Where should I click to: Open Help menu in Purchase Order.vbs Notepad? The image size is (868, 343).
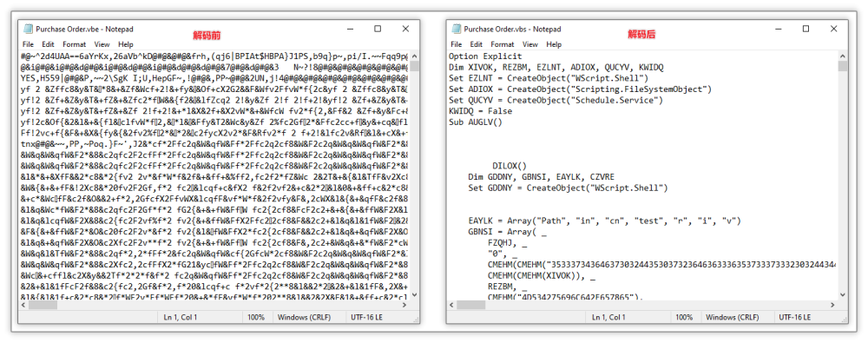(554, 44)
